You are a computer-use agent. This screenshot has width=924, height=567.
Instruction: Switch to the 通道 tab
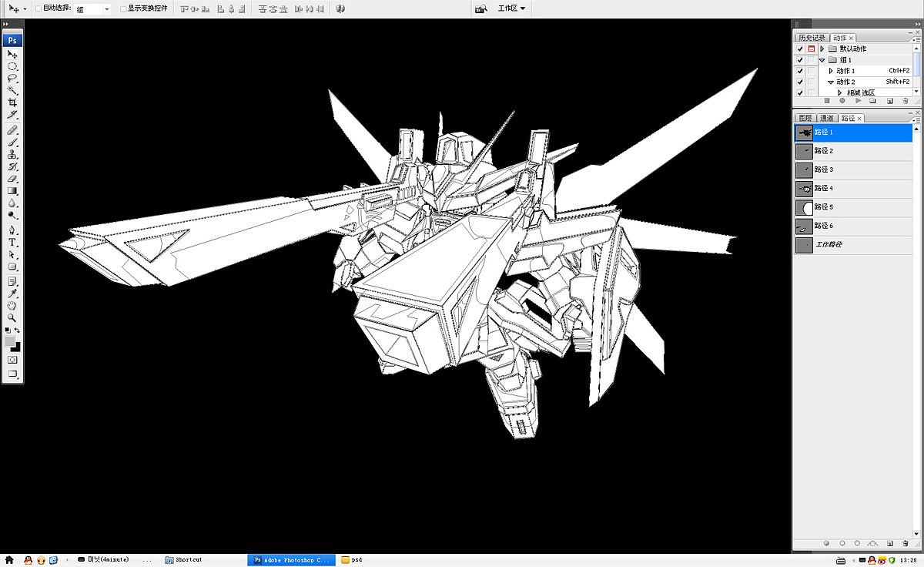827,118
